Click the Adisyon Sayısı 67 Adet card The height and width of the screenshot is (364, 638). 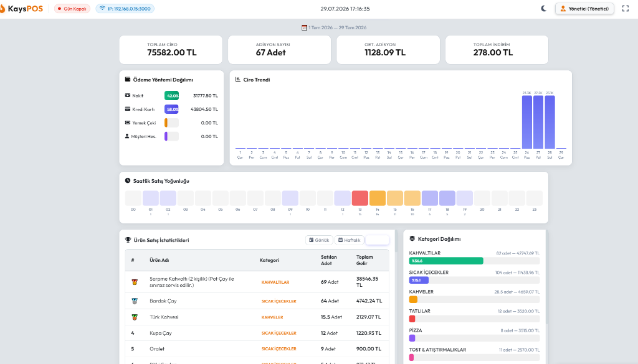(x=280, y=50)
